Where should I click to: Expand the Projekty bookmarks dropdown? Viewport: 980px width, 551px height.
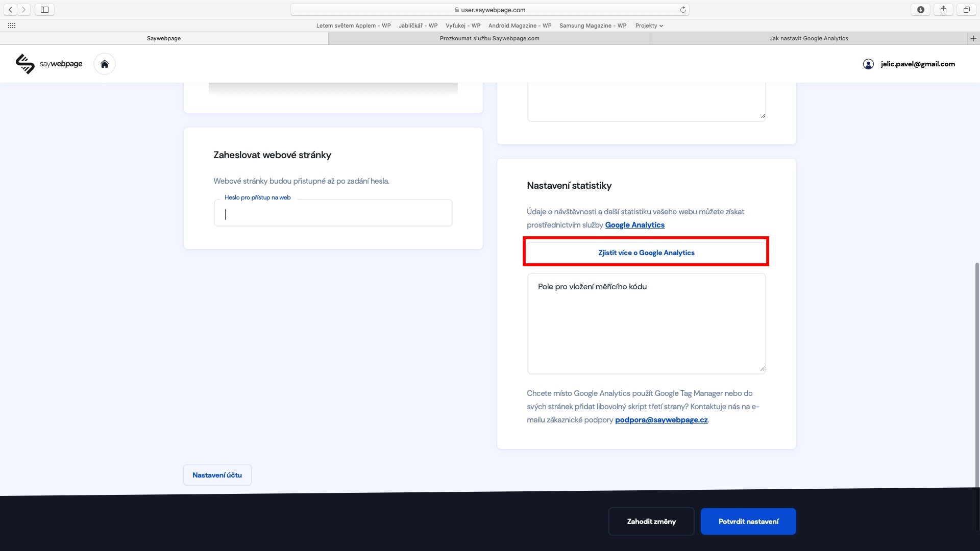[649, 26]
